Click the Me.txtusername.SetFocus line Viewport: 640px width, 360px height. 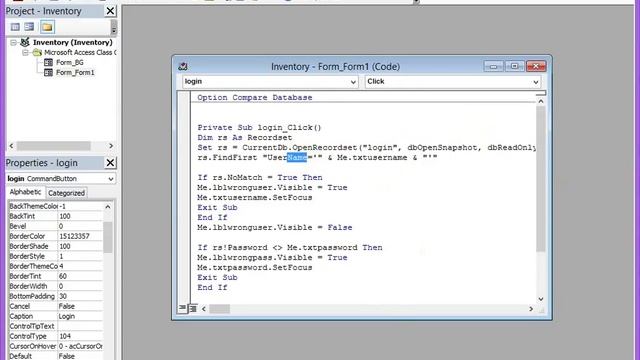(x=255, y=198)
